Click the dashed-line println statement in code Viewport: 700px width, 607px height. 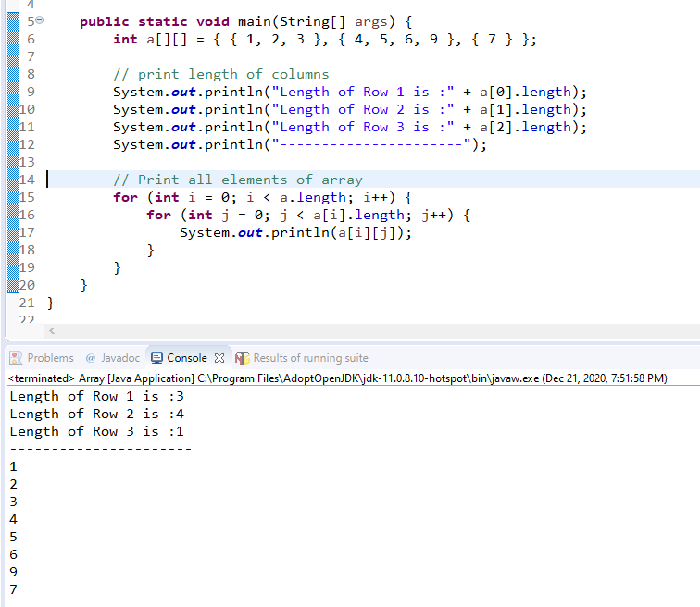[x=300, y=144]
